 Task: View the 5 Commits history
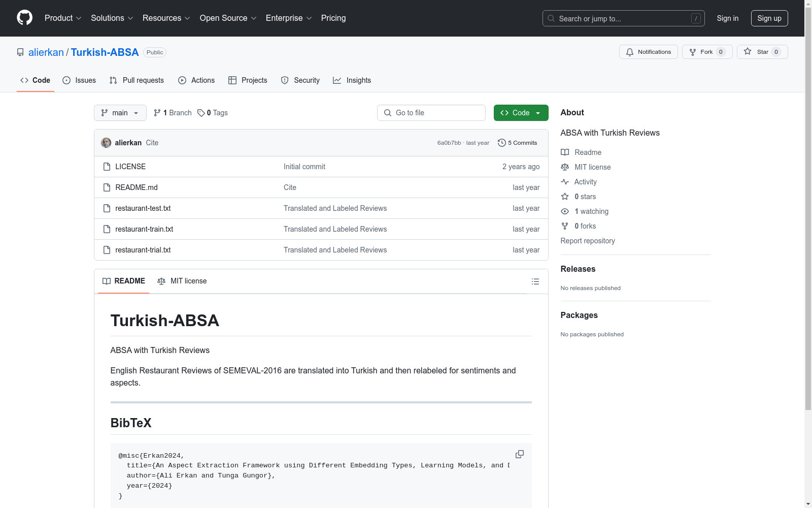pyautogui.click(x=518, y=143)
